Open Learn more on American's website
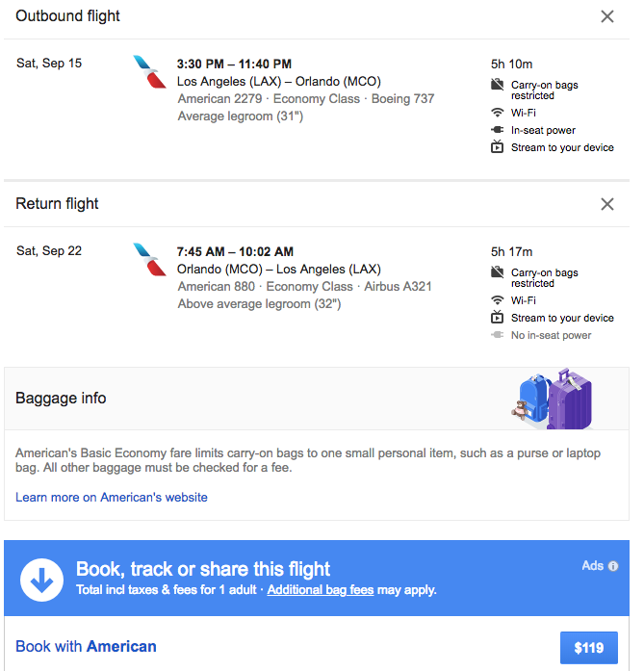The width and height of the screenshot is (644, 671). [112, 498]
